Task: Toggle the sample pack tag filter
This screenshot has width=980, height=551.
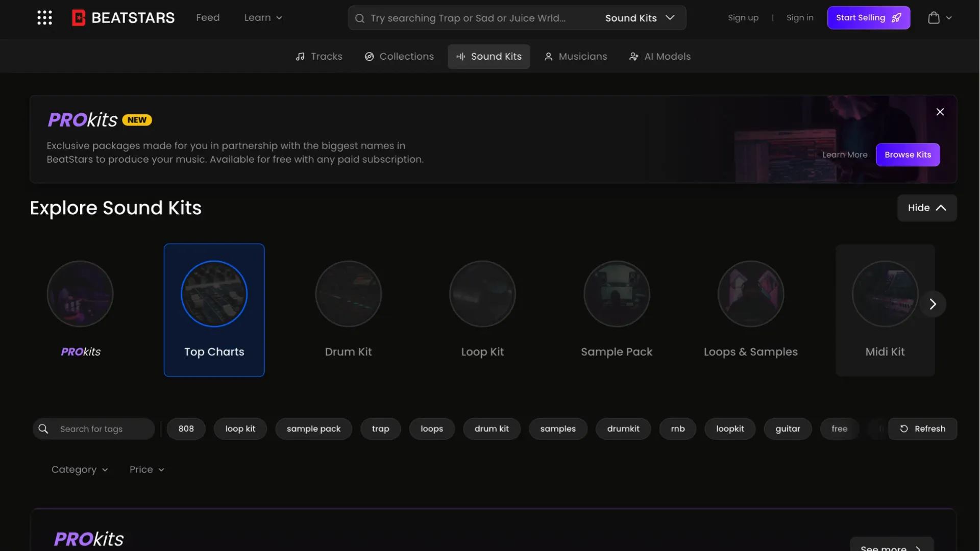Action: click(314, 429)
